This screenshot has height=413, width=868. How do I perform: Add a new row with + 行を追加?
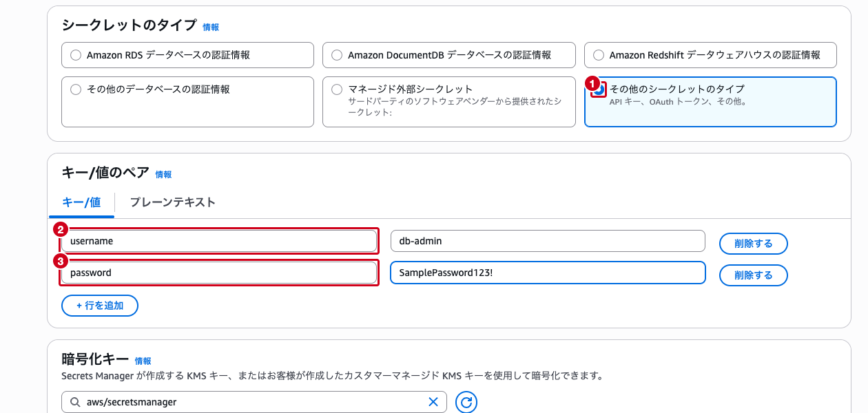pos(100,306)
